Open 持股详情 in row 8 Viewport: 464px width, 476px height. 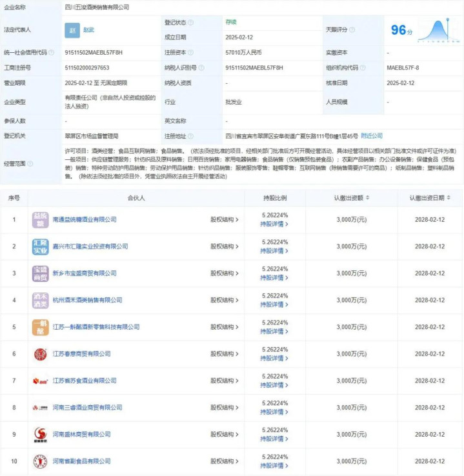pos(274,412)
